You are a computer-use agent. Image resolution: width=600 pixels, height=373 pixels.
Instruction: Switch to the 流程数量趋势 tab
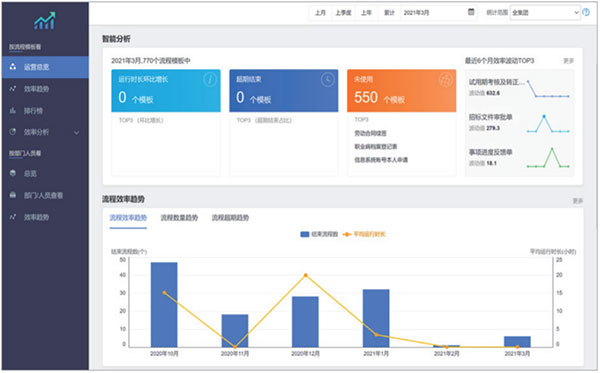[179, 218]
